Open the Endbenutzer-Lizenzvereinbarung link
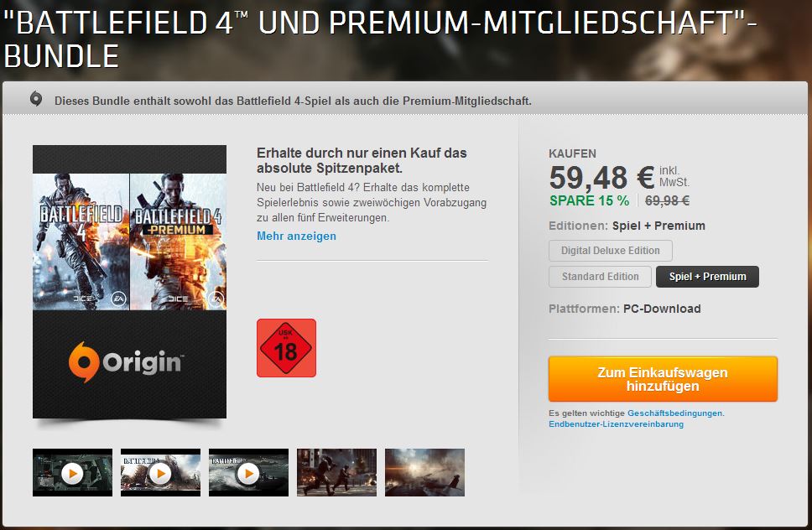 coord(617,423)
